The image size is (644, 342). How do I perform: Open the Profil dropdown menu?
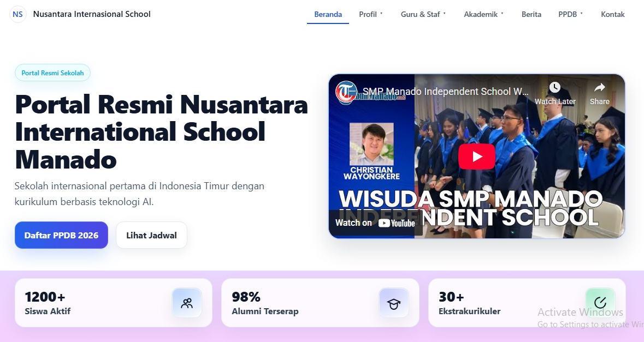(369, 14)
